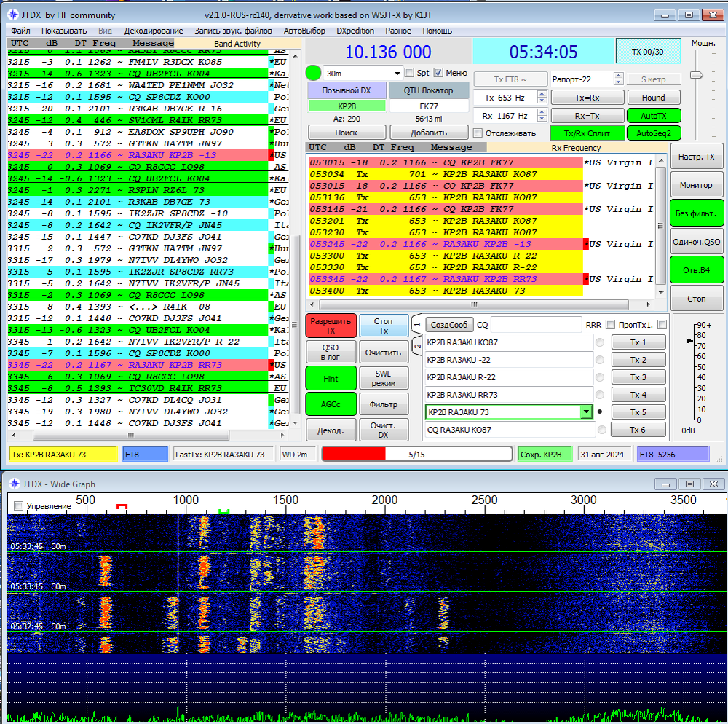The height and width of the screenshot is (724, 728).
Task: Toggle the AutoTX button
Action: pos(653,116)
